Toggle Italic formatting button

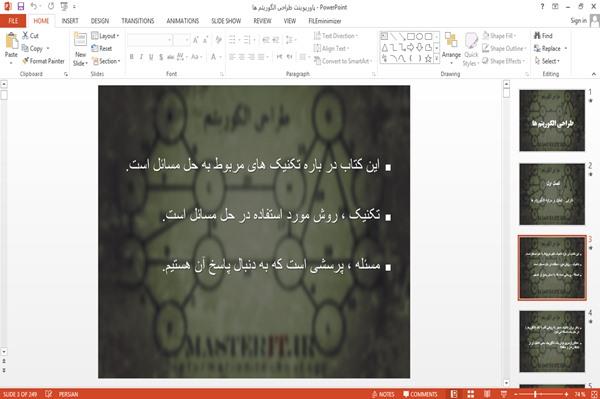[141, 57]
